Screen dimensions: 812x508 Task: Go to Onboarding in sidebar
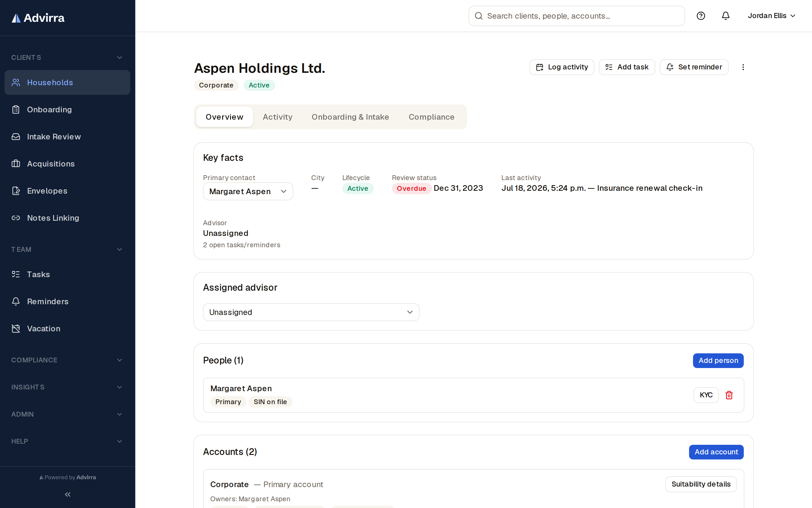(67, 110)
